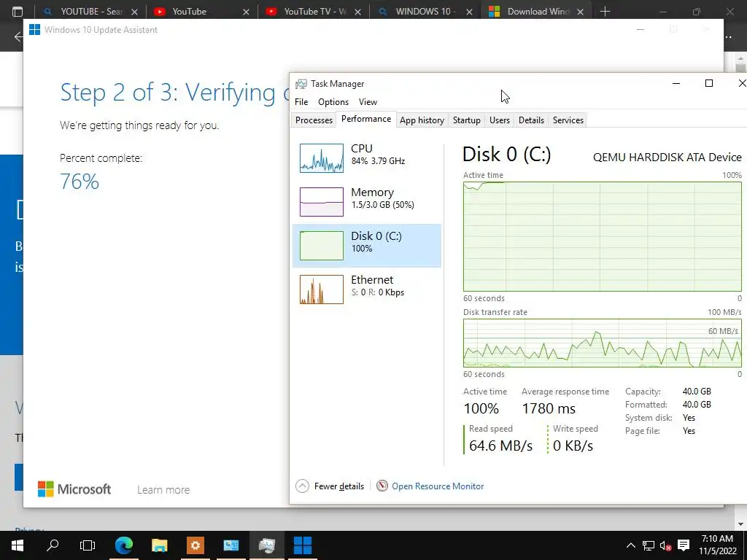Click the 64.6 MB/s read speed value
The height and width of the screenshot is (560, 747).
(500, 446)
